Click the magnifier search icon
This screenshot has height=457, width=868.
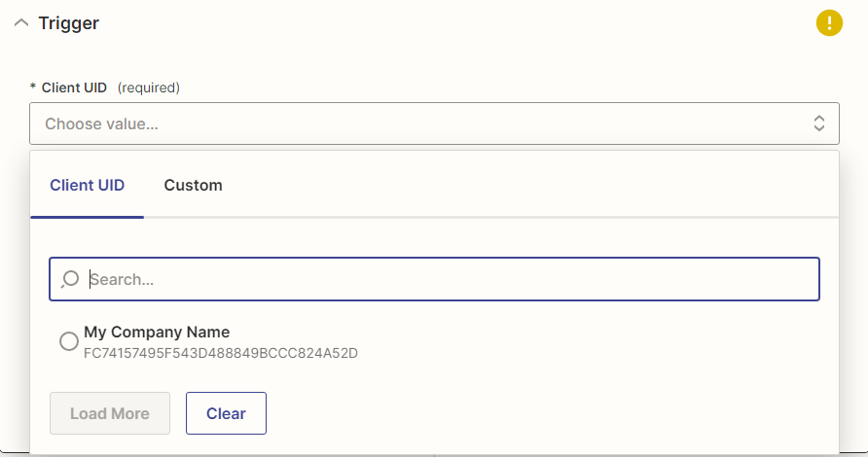(70, 279)
